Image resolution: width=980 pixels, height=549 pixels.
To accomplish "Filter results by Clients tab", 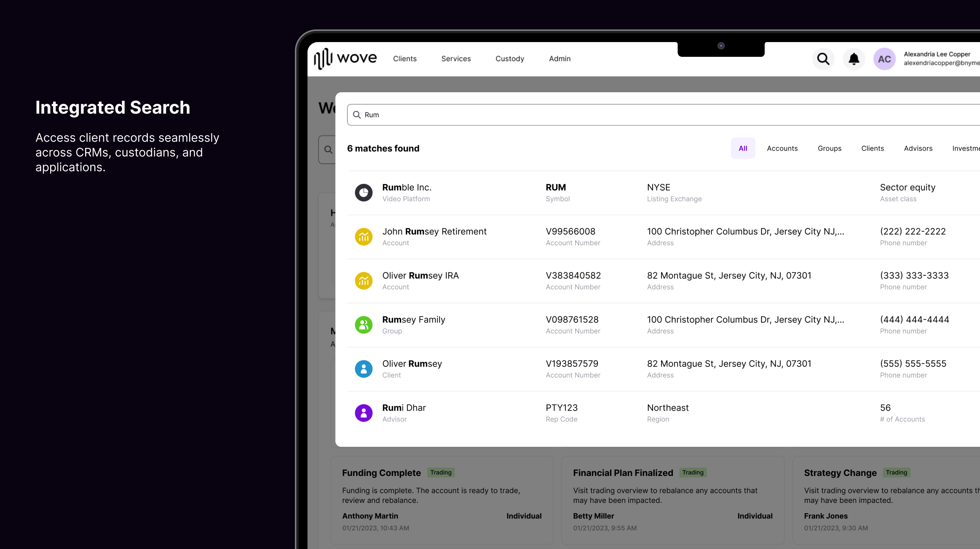I will tap(872, 148).
